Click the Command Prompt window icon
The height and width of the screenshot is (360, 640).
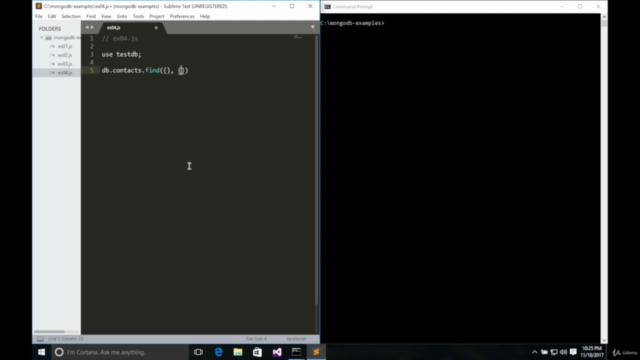[327, 7]
